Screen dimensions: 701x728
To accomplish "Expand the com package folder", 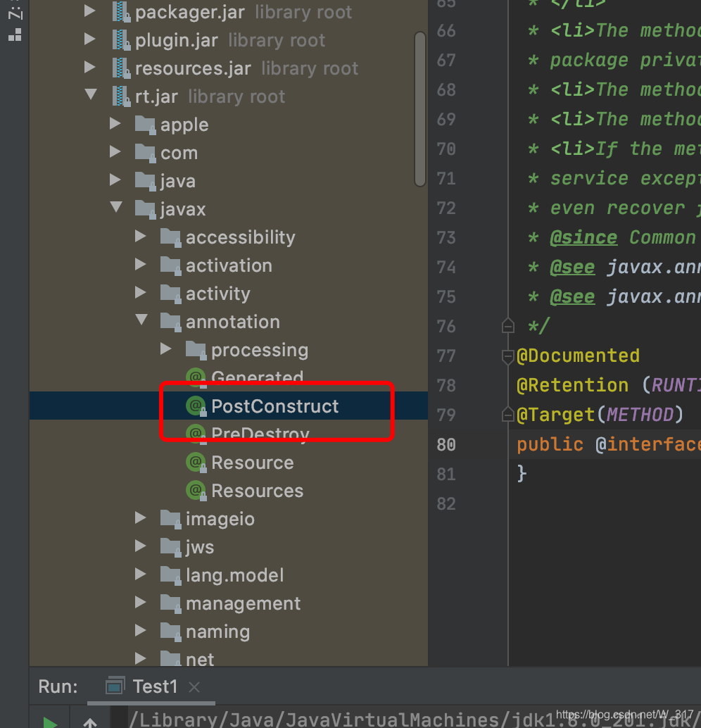I will (115, 152).
